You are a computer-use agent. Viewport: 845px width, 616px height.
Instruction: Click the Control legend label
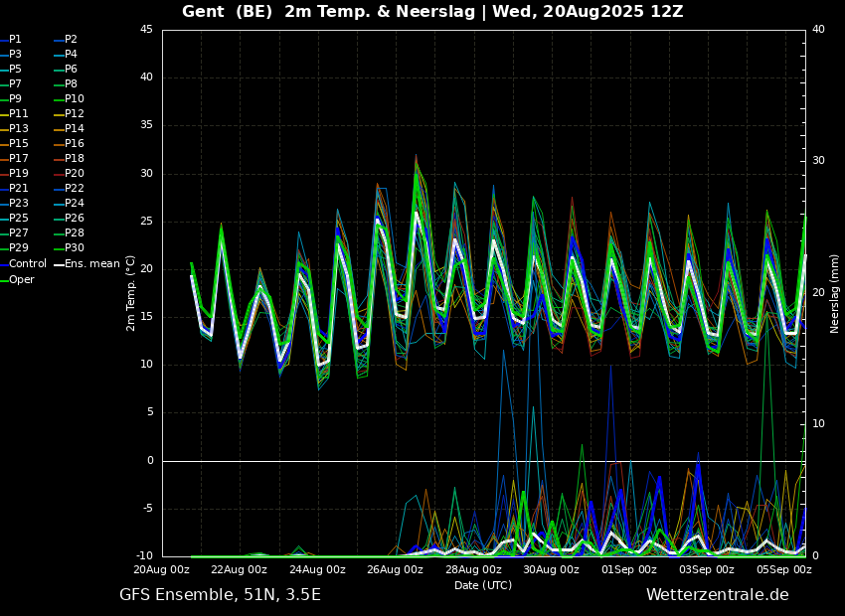point(27,264)
